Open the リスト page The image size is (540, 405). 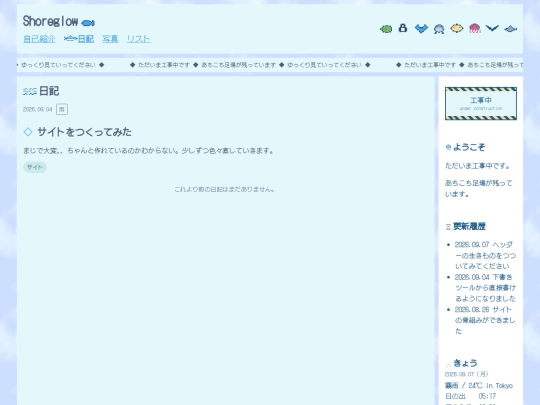pos(138,39)
